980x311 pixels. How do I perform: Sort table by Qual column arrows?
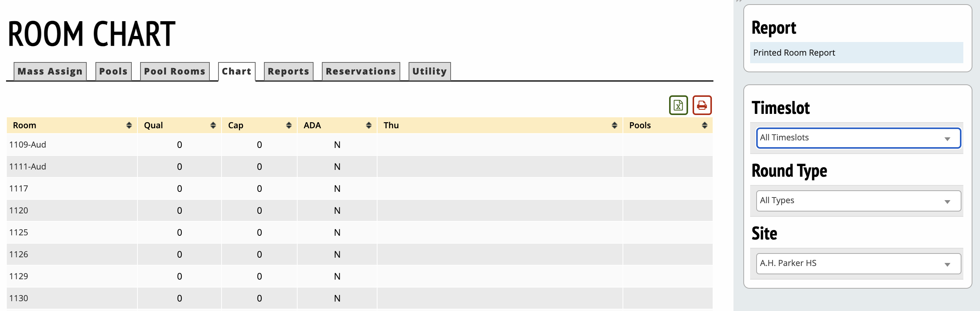click(x=213, y=126)
